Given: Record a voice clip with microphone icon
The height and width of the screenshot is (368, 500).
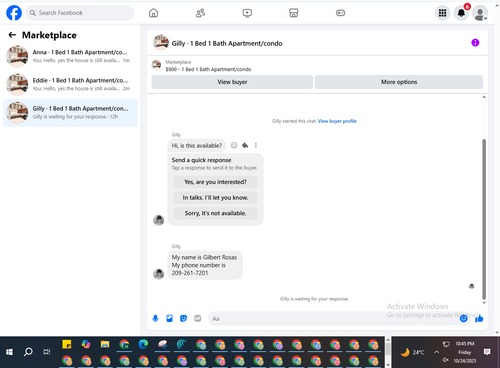Looking at the screenshot, I should tap(155, 319).
